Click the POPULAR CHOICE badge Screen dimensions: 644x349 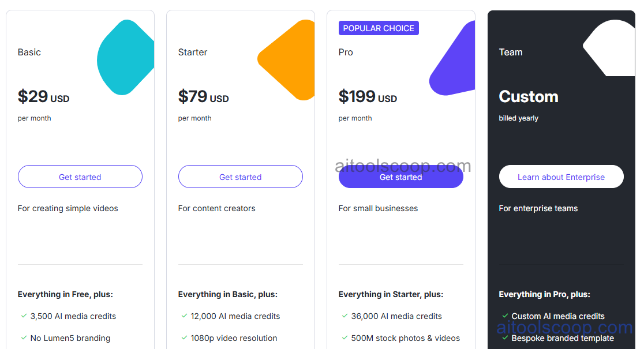click(379, 28)
